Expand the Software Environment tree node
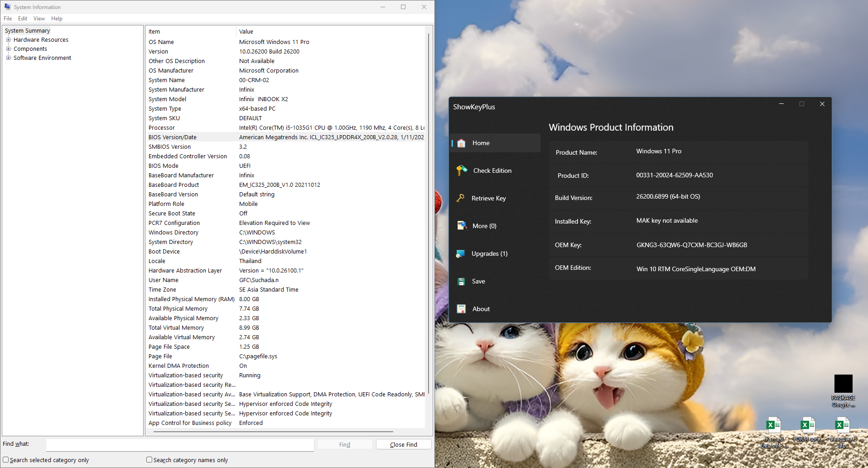This screenshot has height=468, width=868. tap(8, 58)
